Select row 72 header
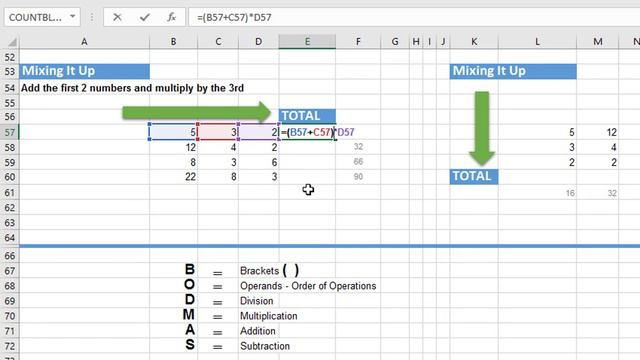640x360 pixels. coord(10,346)
